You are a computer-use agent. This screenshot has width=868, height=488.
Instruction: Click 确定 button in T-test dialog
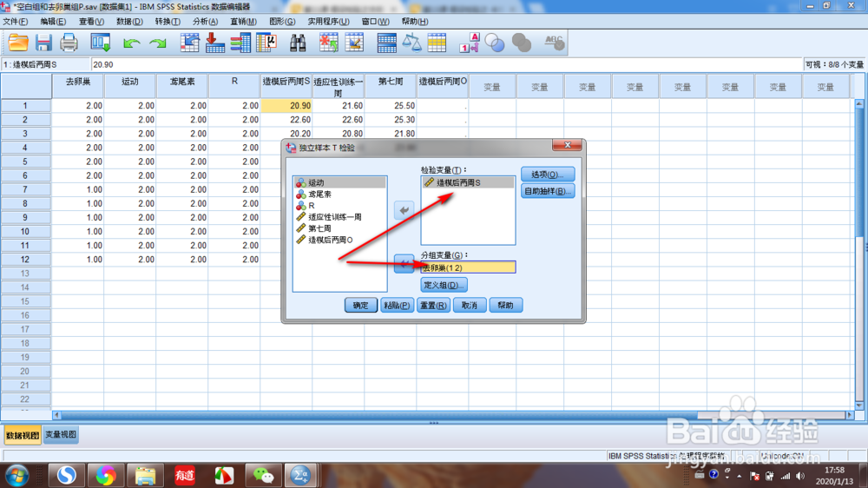coord(361,305)
